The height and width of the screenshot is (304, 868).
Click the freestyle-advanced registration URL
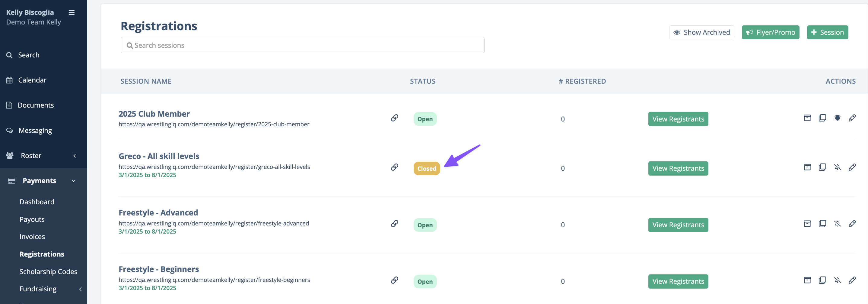click(x=214, y=223)
